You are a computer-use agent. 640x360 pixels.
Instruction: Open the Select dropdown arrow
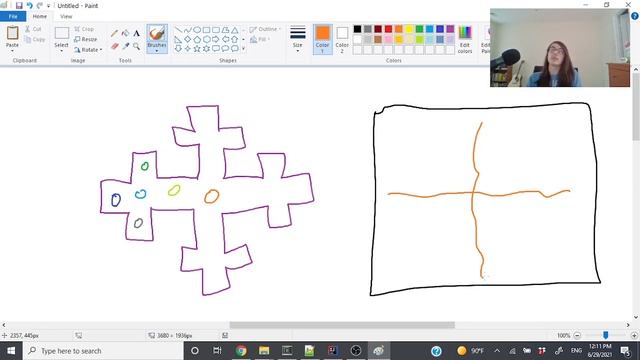[62, 51]
